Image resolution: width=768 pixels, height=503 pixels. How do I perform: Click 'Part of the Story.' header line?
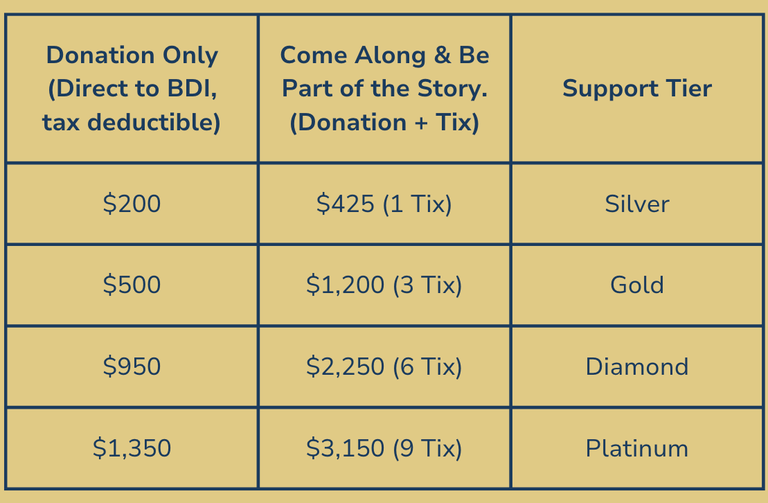click(384, 89)
